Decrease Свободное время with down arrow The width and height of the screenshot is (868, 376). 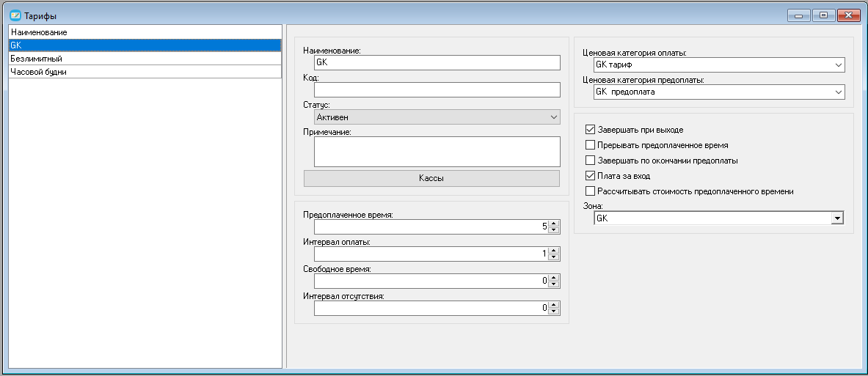(553, 284)
